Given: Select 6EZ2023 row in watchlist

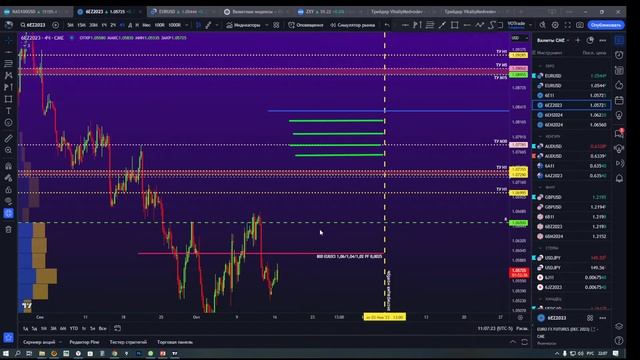Looking at the screenshot, I should 571,105.
